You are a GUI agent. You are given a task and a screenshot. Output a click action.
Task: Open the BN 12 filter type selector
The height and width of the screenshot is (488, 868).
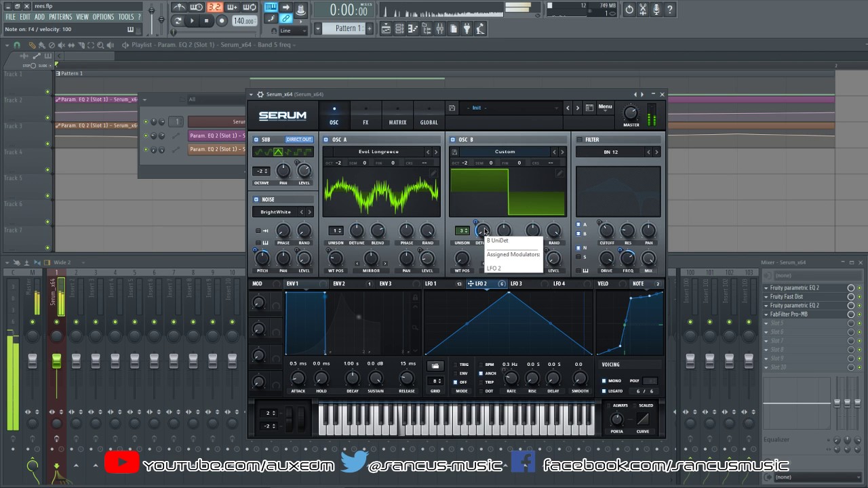(611, 152)
